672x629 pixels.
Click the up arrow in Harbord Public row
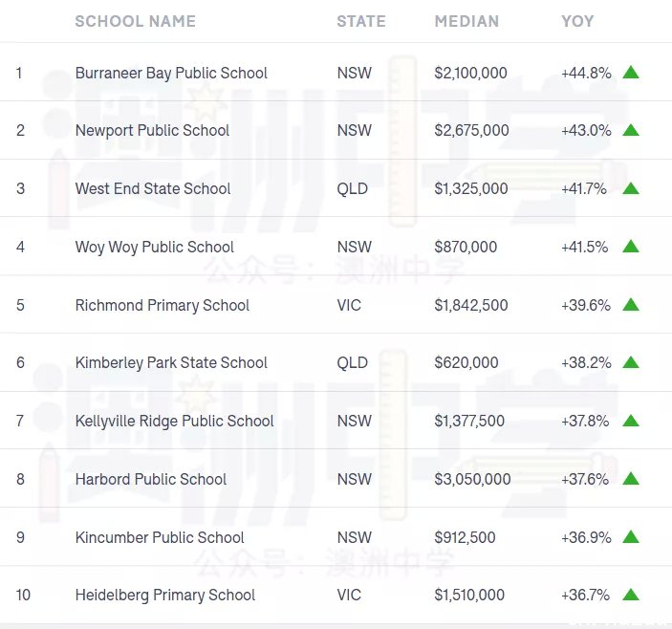(x=631, y=479)
